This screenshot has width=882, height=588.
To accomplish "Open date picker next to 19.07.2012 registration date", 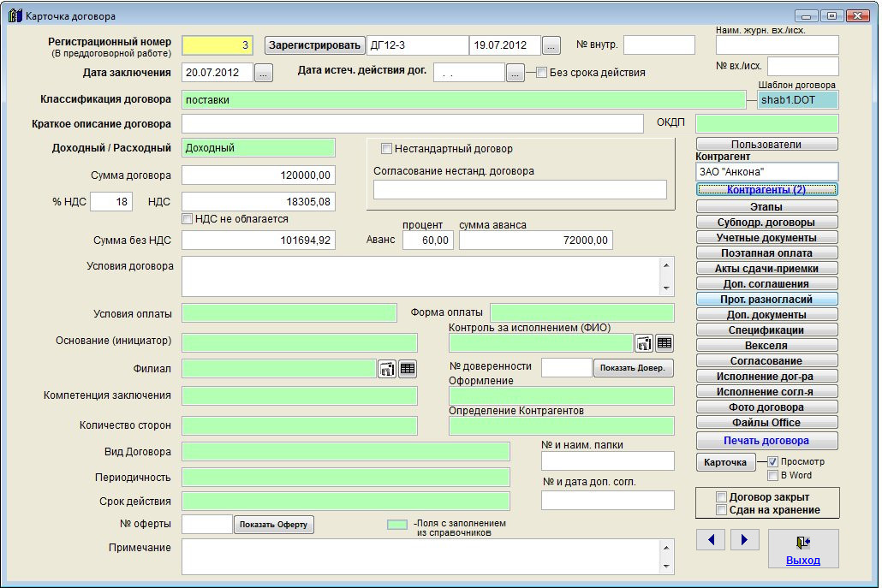I will (551, 45).
